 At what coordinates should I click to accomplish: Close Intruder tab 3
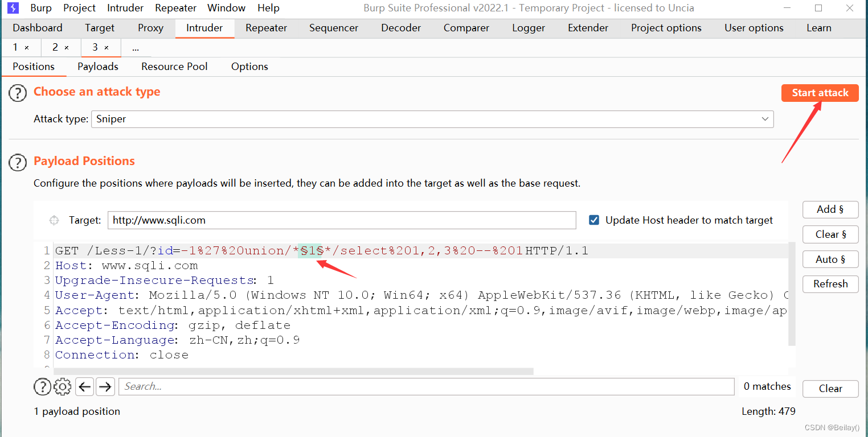point(107,48)
